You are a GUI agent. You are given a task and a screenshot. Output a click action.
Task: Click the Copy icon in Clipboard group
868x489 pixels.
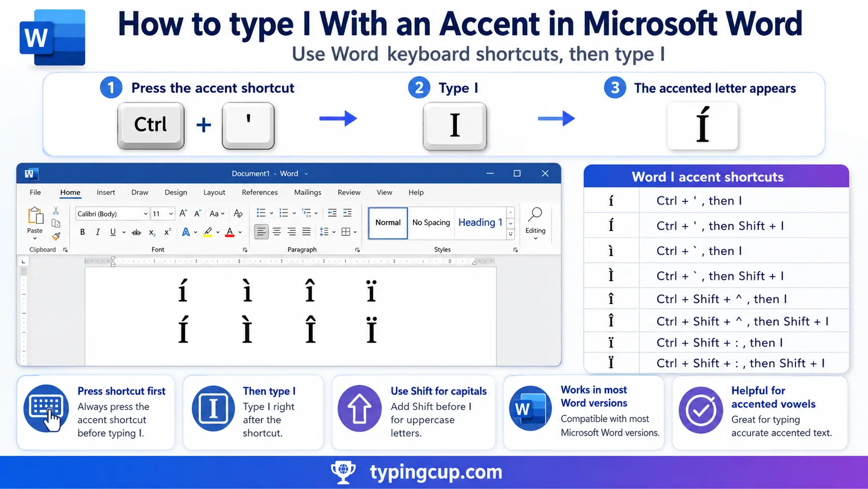point(56,223)
